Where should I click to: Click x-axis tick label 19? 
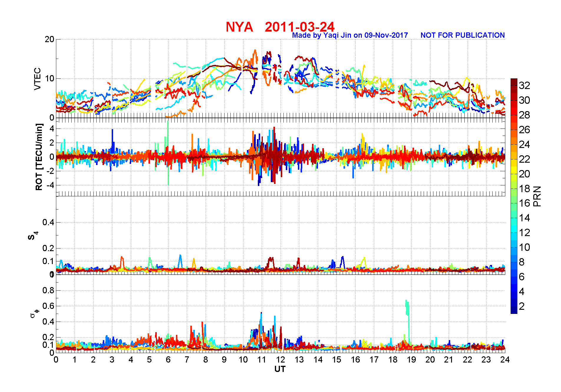pos(411,360)
